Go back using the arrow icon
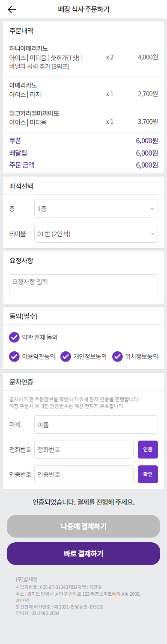This screenshot has width=167, height=644. 12,9
